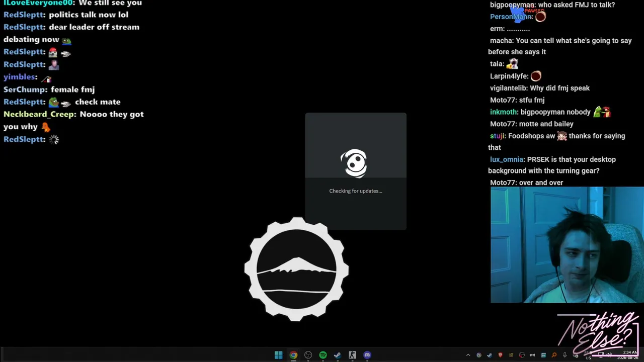Expand the hidden system tray icons
Screen dimensions: 644x362
pos(468,355)
